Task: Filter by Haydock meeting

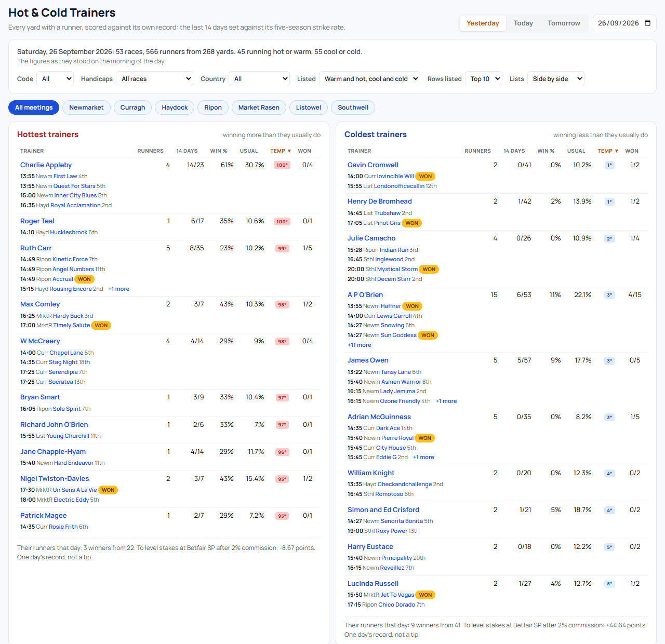Action: [175, 108]
